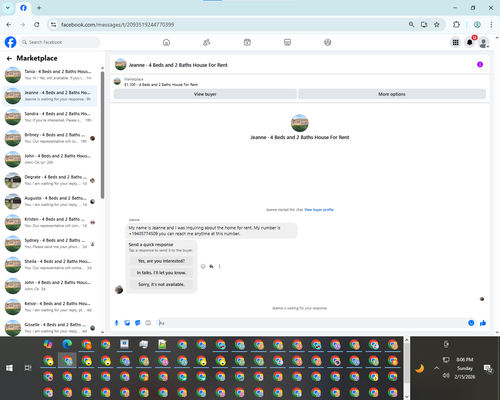Viewport: 500px width, 400px height.
Task: Open the Windows Start button
Action: tap(9, 368)
